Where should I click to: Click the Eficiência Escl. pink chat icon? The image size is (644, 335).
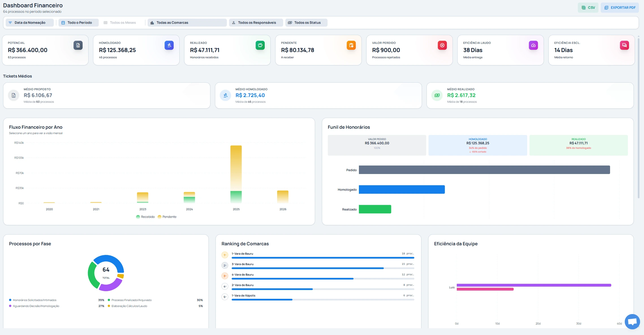624,45
